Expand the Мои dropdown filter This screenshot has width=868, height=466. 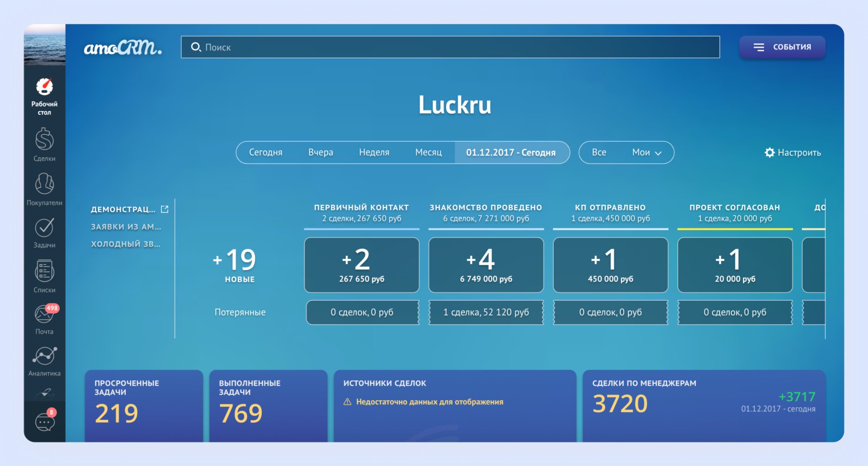tap(646, 153)
